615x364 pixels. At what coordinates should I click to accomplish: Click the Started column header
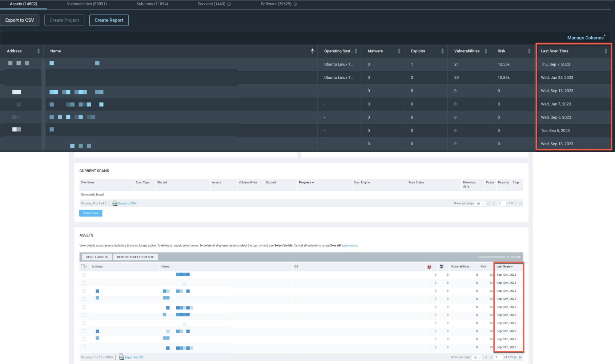point(162,182)
